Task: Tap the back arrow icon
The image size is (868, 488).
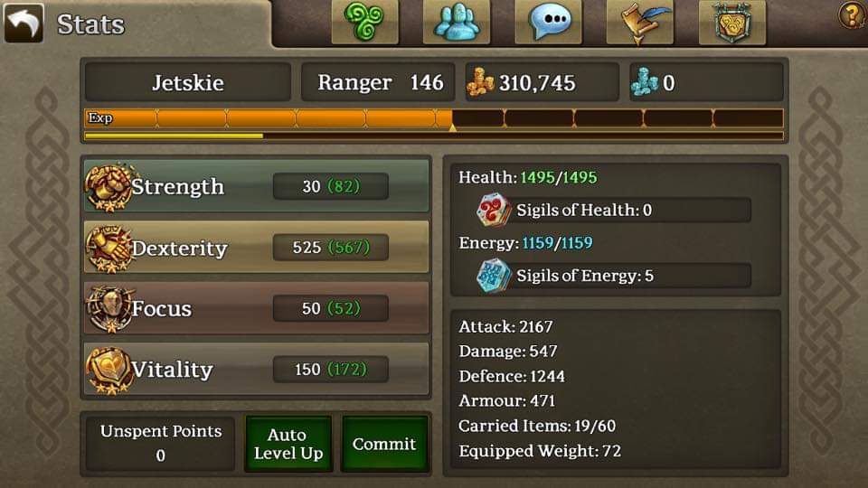Action: 24,23
